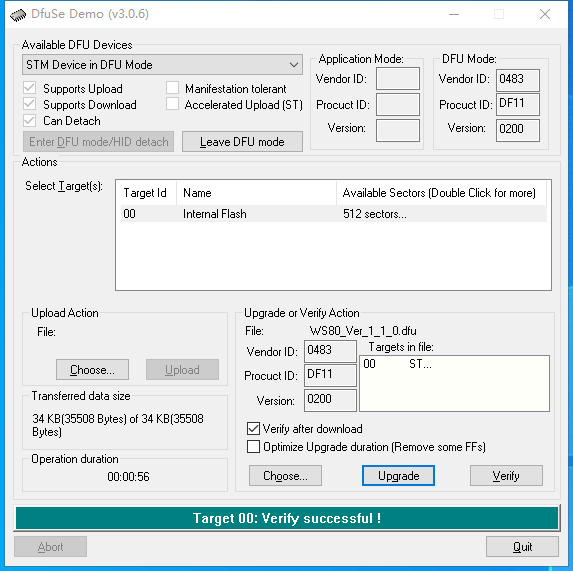Screen dimensions: 573x571
Task: Toggle the Supports Download checkbox
Action: click(x=29, y=104)
